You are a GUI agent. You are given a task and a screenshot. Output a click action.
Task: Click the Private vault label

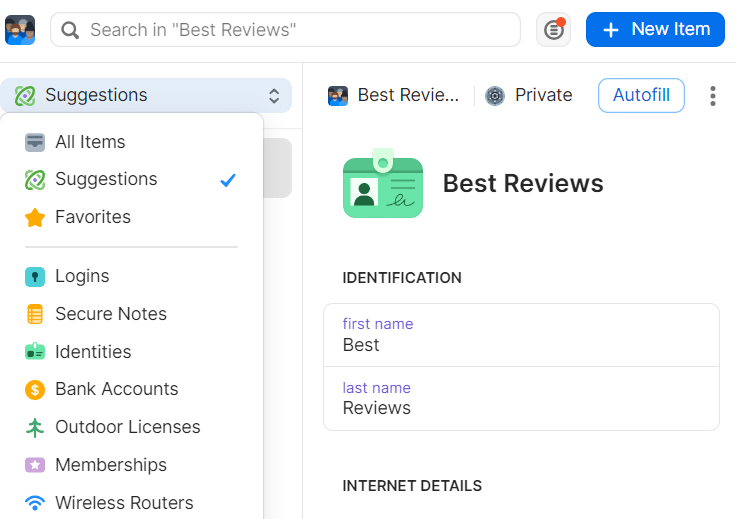544,95
